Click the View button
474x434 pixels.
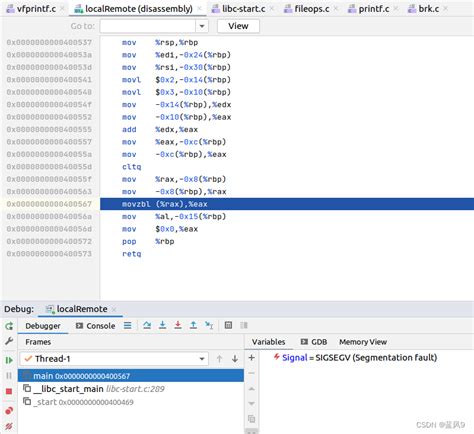pos(238,26)
